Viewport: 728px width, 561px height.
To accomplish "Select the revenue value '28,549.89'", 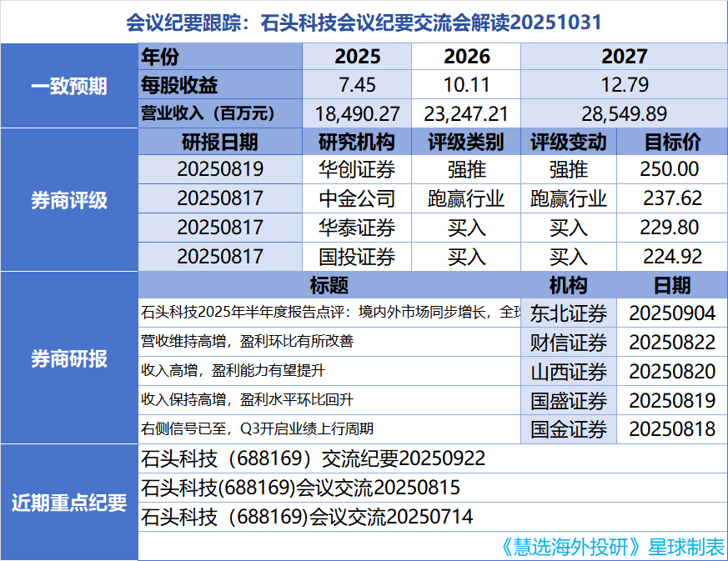I will 624,113.
